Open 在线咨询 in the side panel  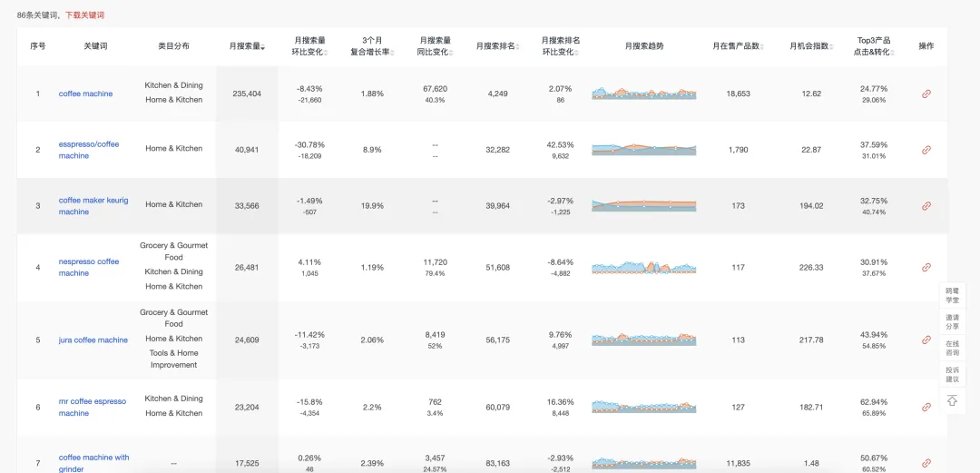click(952, 349)
